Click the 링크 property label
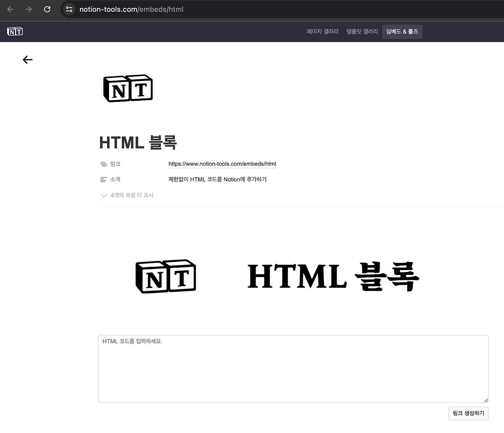The width and height of the screenshot is (504, 433). click(115, 164)
